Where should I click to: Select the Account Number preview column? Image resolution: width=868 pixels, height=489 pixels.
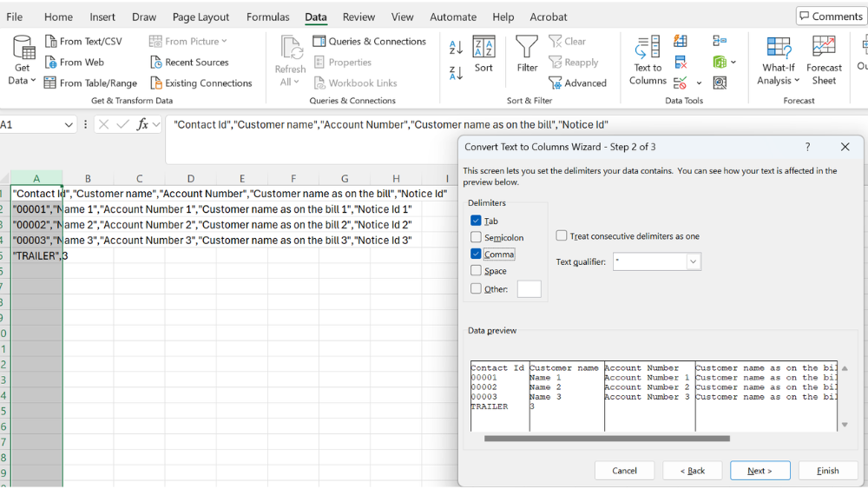coord(650,396)
